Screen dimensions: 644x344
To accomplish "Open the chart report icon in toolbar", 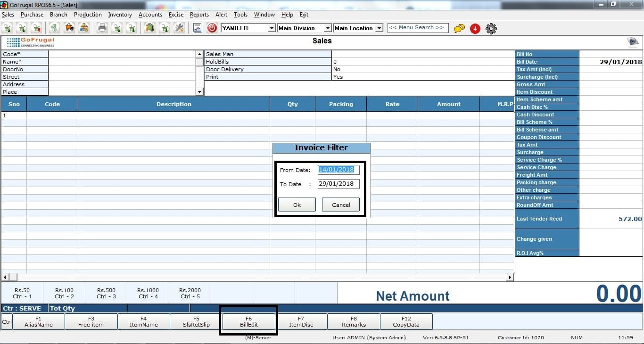I will (198, 28).
